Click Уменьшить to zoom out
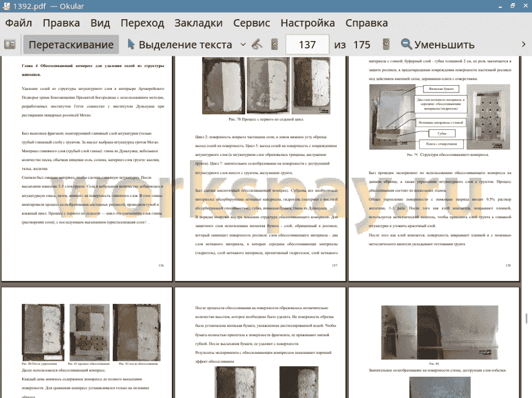Viewport: 532px width, 398px height. point(438,45)
